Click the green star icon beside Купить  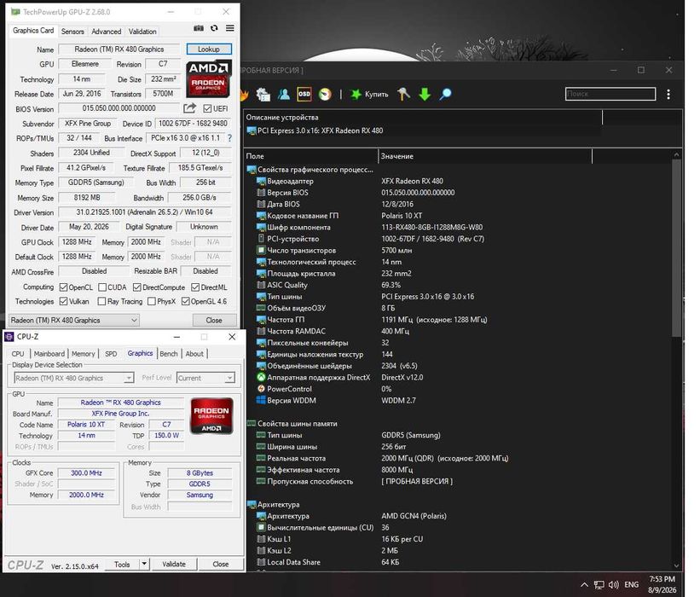pos(356,94)
